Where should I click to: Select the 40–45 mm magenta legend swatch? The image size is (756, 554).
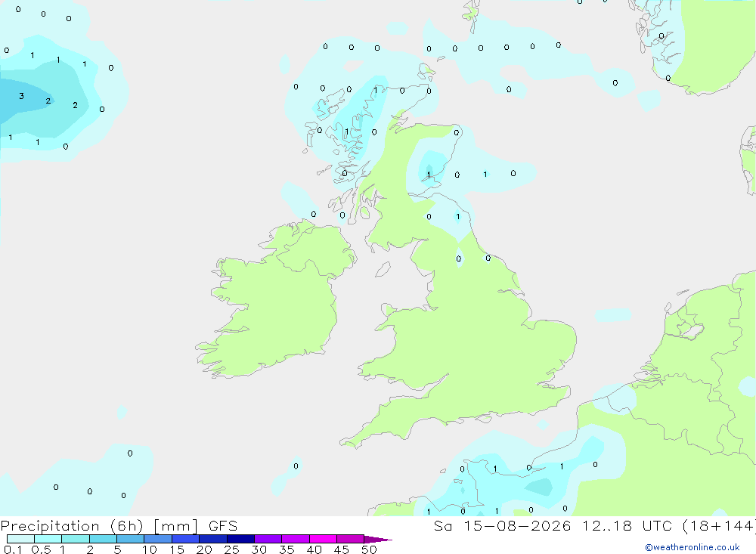click(323, 539)
